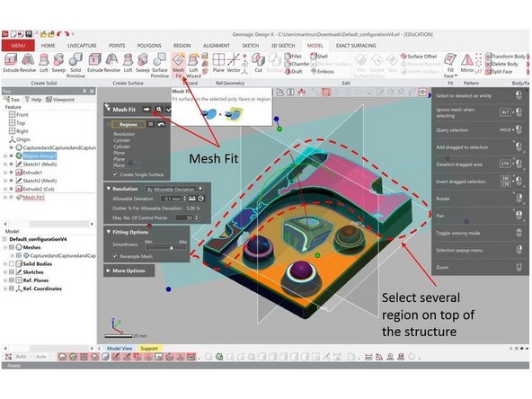Select Sweep in Create Solid group

click(x=58, y=63)
